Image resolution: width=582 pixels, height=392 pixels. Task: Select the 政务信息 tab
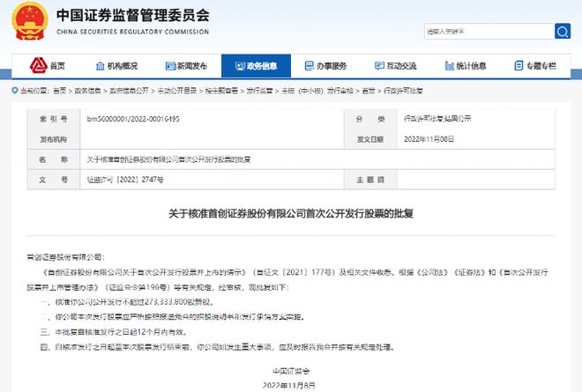tap(256, 66)
